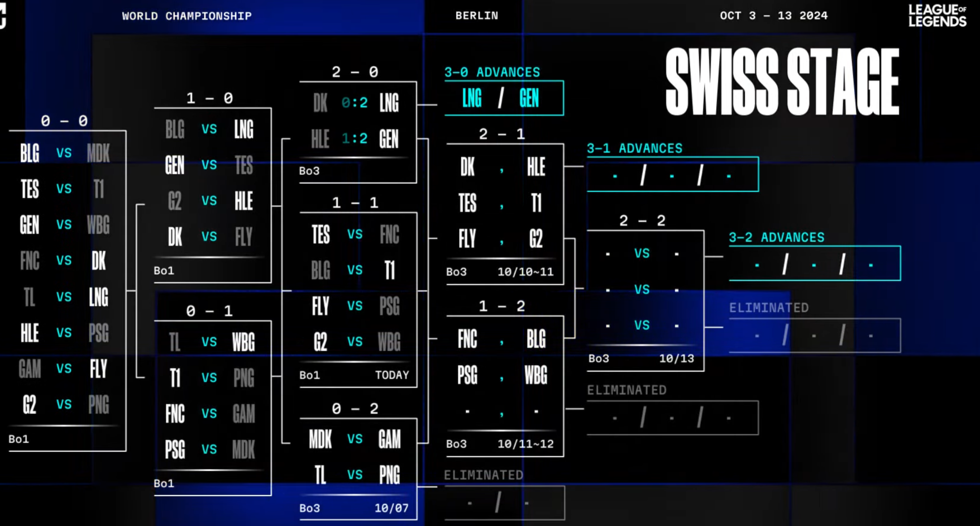The height and width of the screenshot is (526, 980).
Task: Click HLE 1:2 GEN match score
Action: click(x=354, y=139)
